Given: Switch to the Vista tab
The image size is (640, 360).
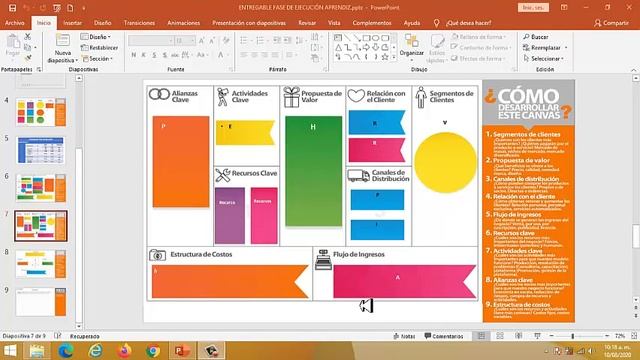Looking at the screenshot, I should point(334,23).
